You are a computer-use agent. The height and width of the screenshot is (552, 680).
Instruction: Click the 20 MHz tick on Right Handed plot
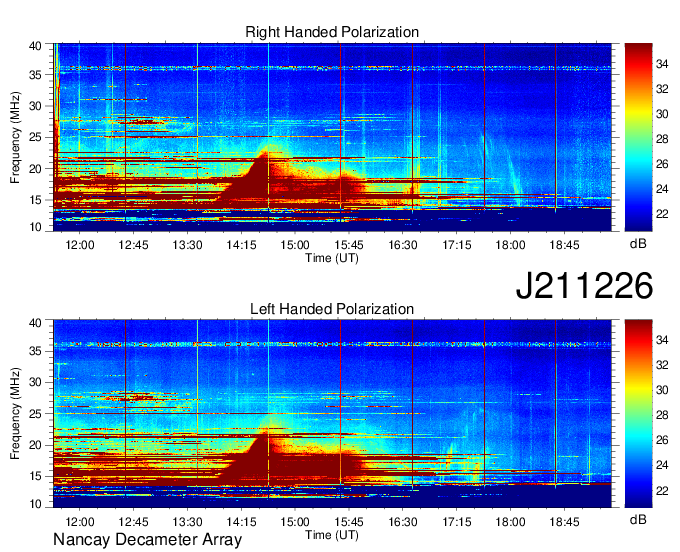click(x=36, y=169)
